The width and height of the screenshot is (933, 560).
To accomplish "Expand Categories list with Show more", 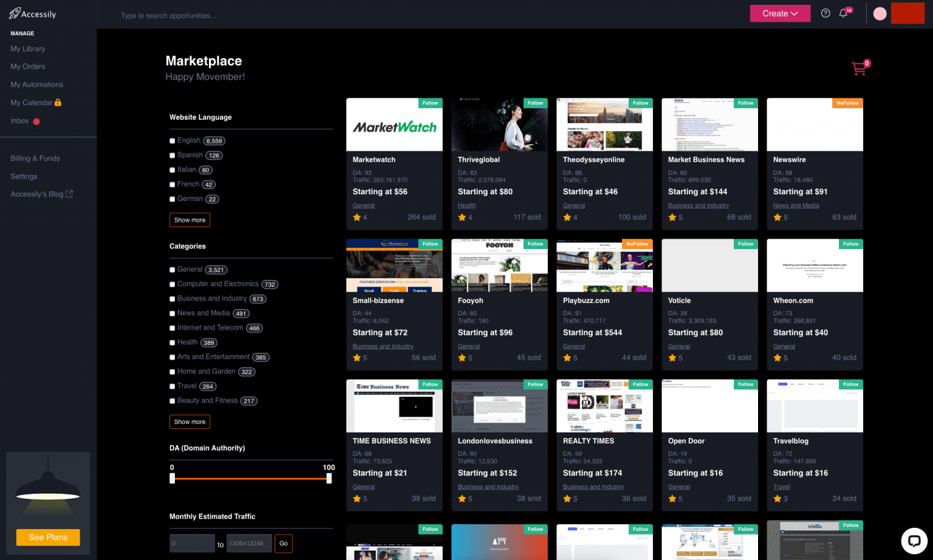I will coord(190,422).
